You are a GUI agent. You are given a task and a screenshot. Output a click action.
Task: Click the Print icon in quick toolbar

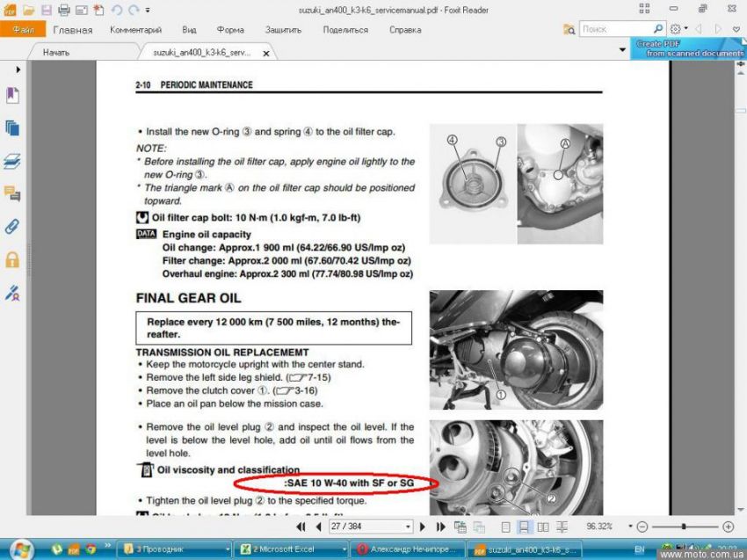(63, 10)
